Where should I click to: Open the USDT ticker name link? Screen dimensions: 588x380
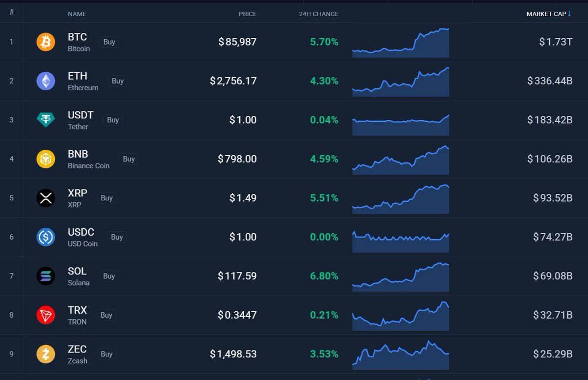(x=80, y=115)
